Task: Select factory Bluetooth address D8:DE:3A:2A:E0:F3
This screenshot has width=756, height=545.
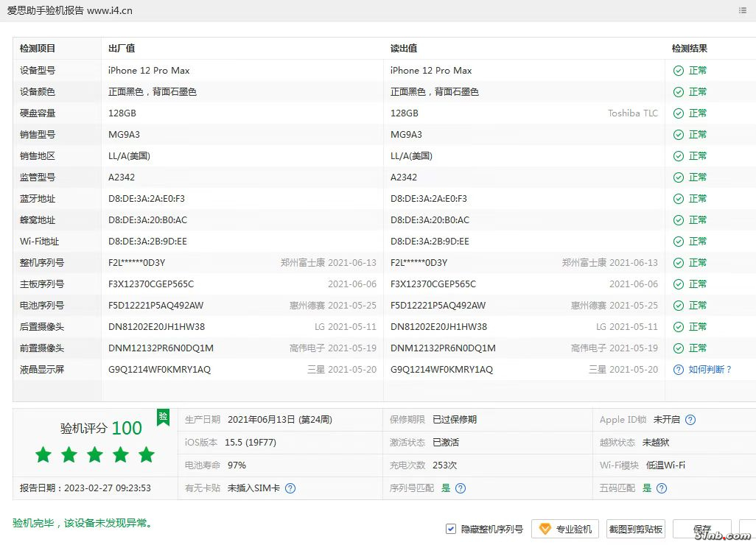Action: 147,199
